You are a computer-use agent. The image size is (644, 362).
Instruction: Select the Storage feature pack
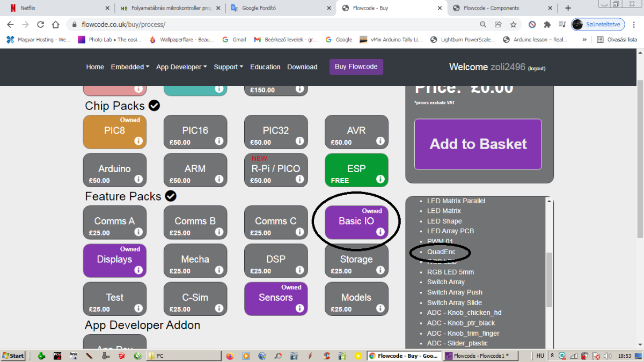[356, 261]
